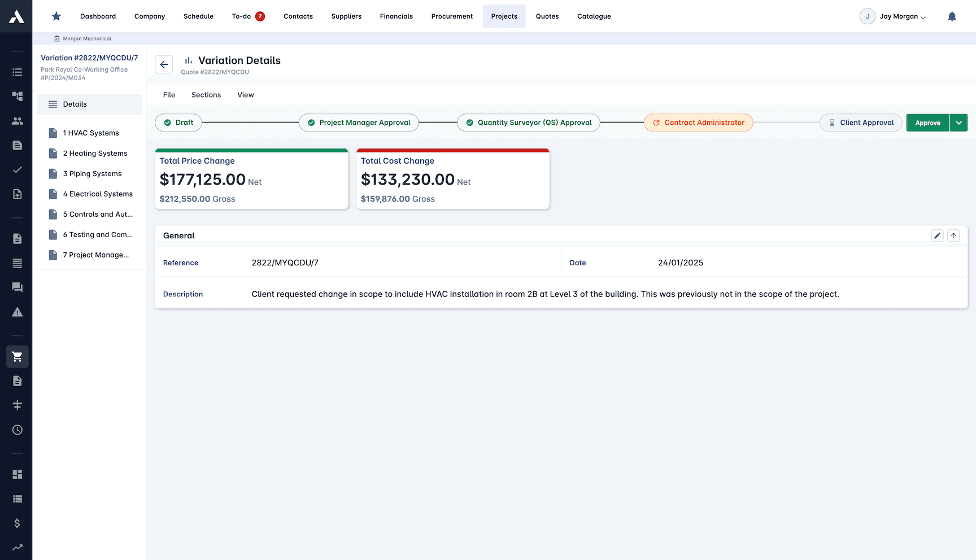Select the Contract Administrator workflow stage
The width and height of the screenshot is (976, 560).
tap(698, 123)
